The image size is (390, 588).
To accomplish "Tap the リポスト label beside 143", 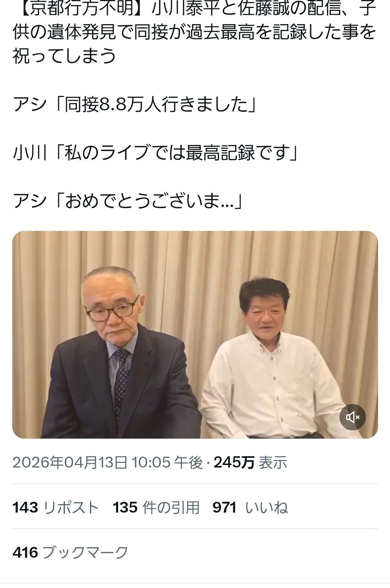I will tap(71, 508).
